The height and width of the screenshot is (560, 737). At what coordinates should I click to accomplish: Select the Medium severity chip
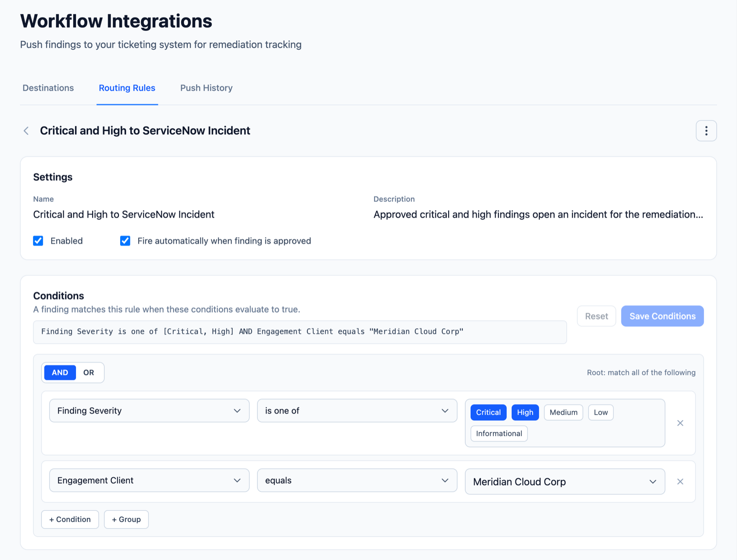[x=563, y=412]
